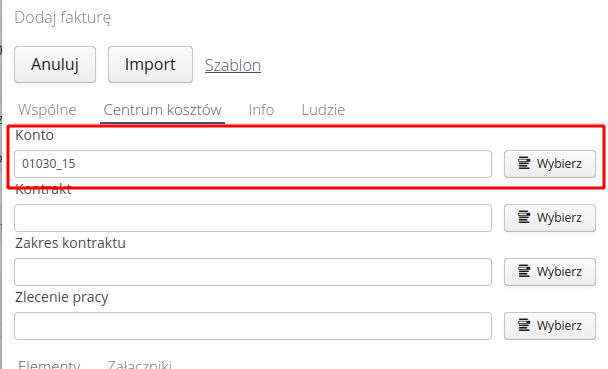Viewport: 608px width, 369px height.
Task: Click into the empty Kontrakt input field
Action: tap(253, 218)
